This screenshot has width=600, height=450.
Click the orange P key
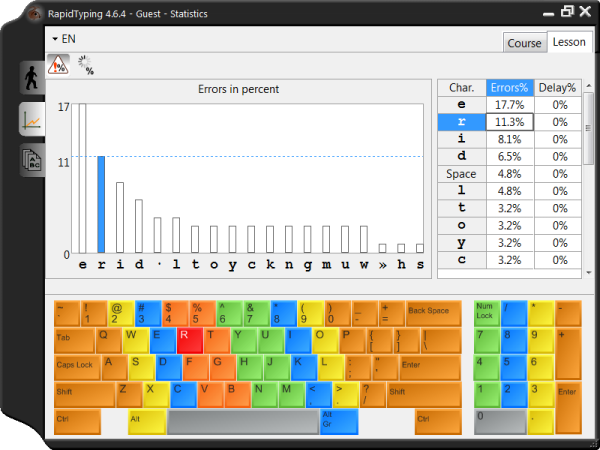[x=352, y=341]
